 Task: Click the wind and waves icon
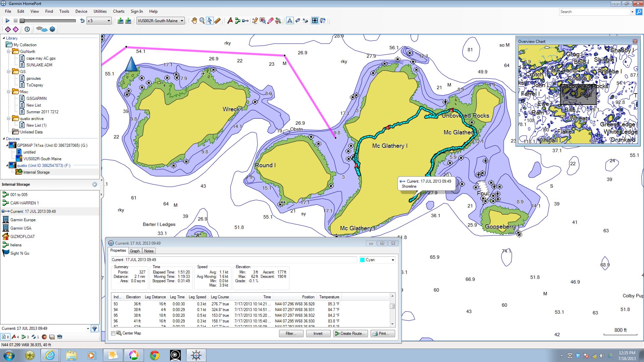click(x=42, y=29)
